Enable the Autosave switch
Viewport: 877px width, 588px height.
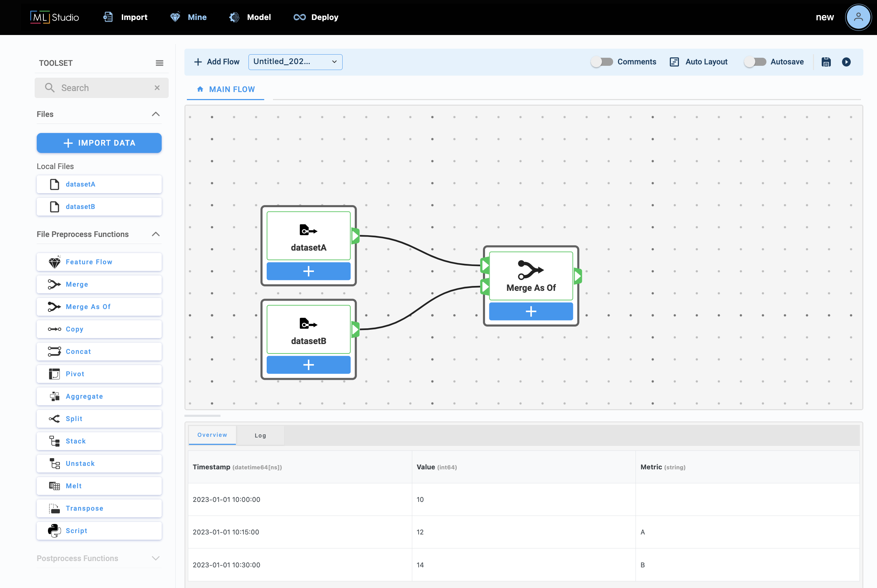(755, 62)
